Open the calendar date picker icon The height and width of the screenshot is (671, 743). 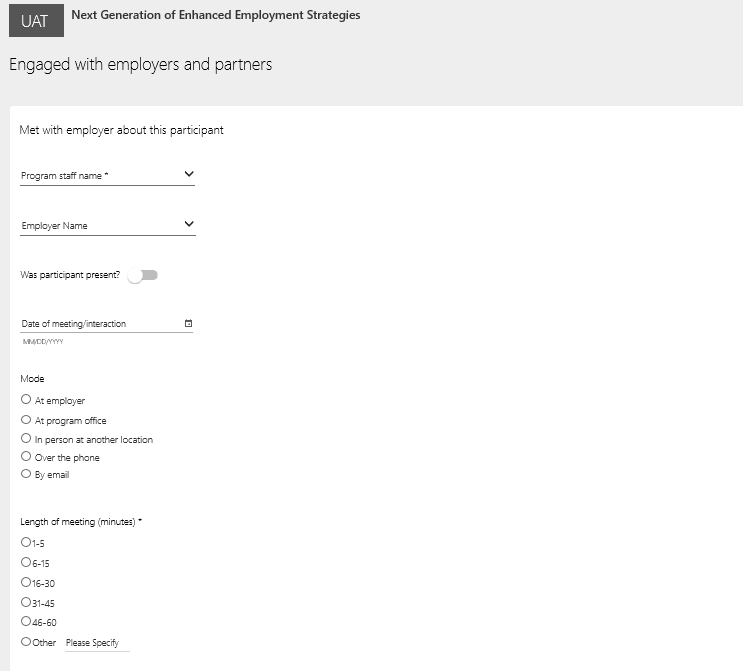(x=188, y=324)
